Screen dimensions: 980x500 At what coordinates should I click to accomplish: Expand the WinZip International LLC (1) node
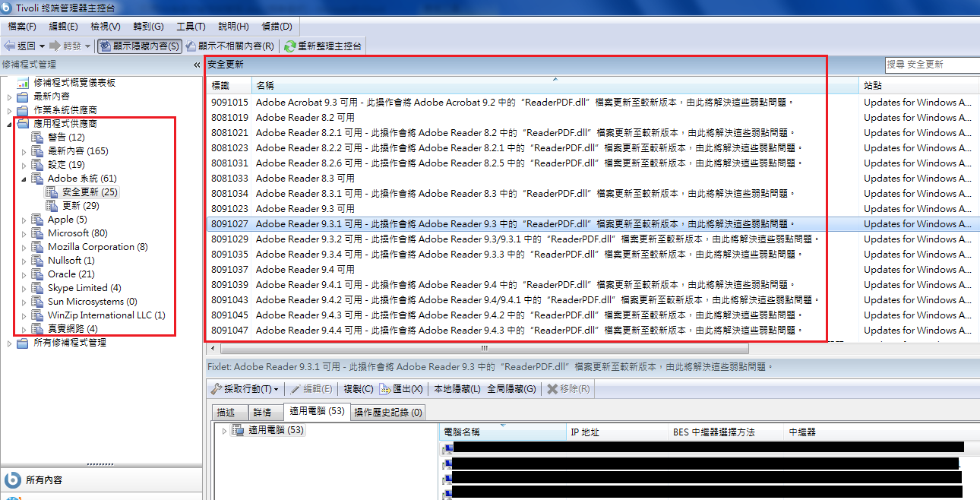point(24,315)
